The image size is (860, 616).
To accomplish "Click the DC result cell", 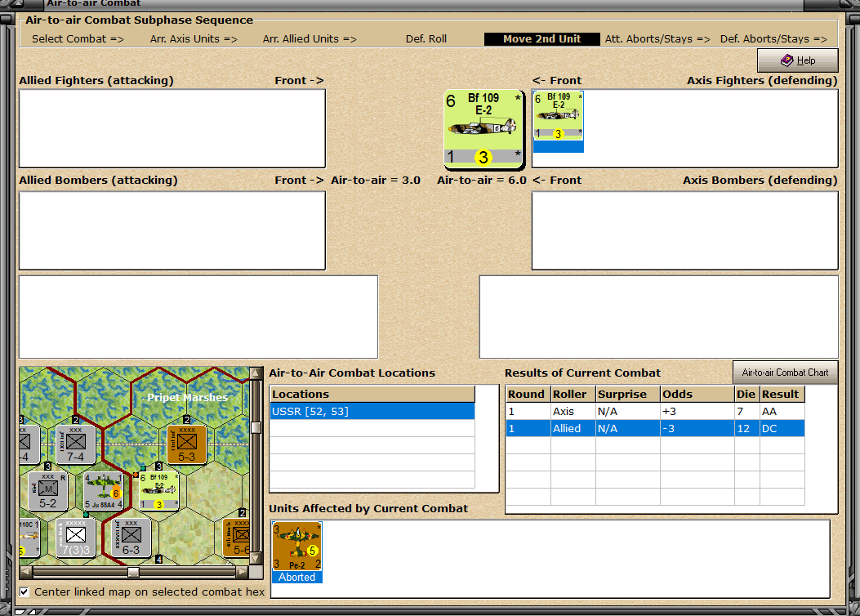I will [782, 428].
